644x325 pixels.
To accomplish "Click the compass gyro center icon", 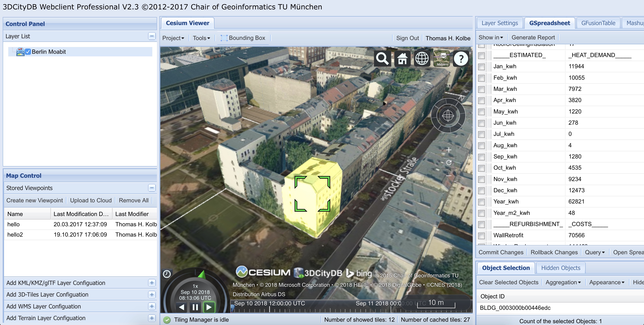I will (448, 115).
